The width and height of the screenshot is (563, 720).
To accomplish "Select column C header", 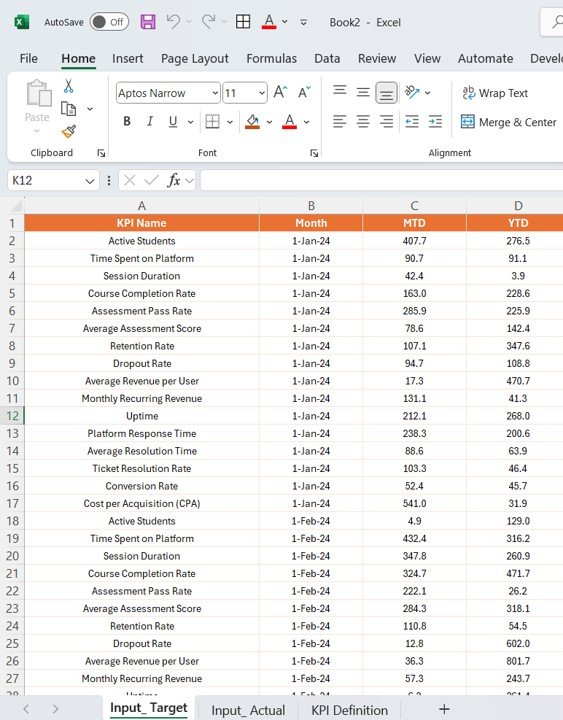I will pos(414,206).
